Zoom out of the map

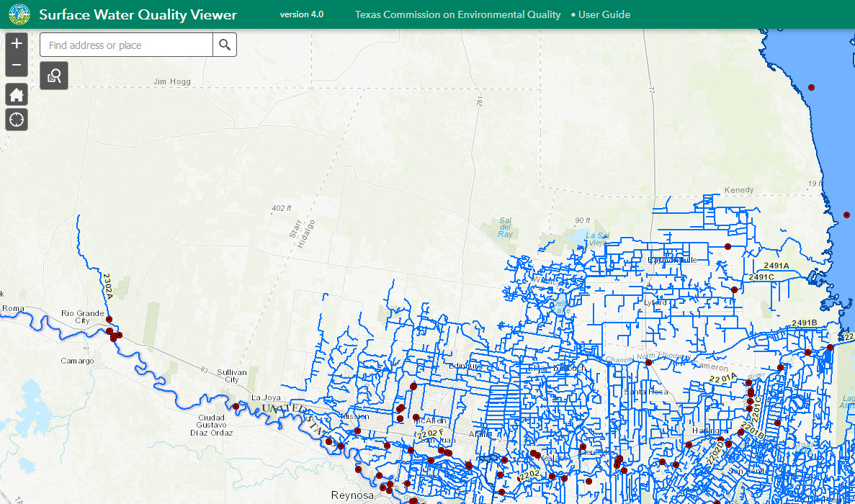point(17,66)
